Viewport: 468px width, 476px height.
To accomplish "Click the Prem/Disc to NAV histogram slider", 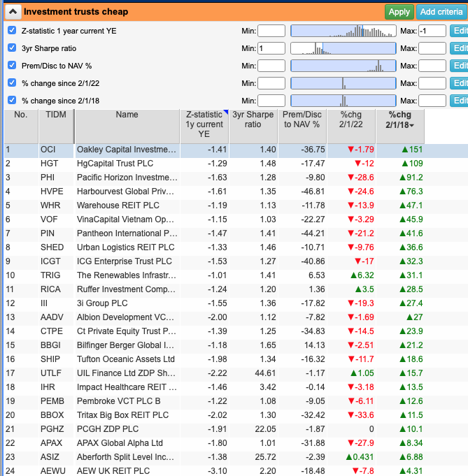I will (343, 66).
